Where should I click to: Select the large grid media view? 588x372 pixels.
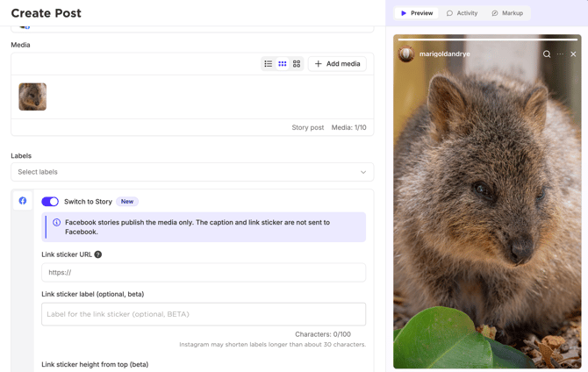pos(297,64)
